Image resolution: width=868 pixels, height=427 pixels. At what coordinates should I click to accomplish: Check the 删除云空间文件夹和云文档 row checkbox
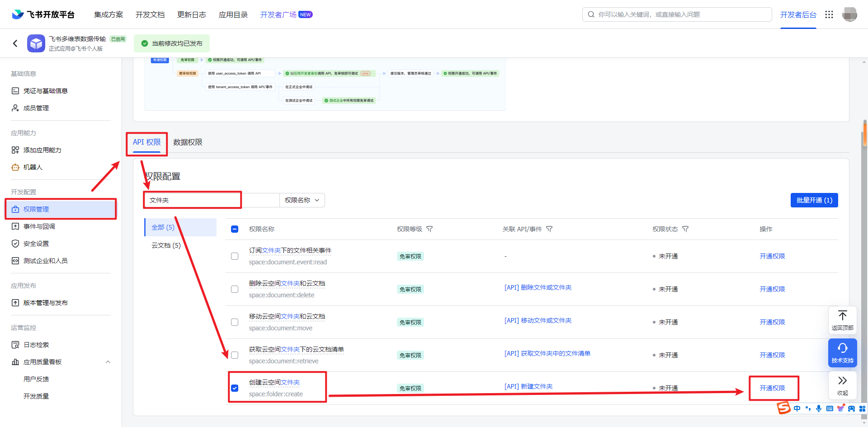pyautogui.click(x=235, y=289)
